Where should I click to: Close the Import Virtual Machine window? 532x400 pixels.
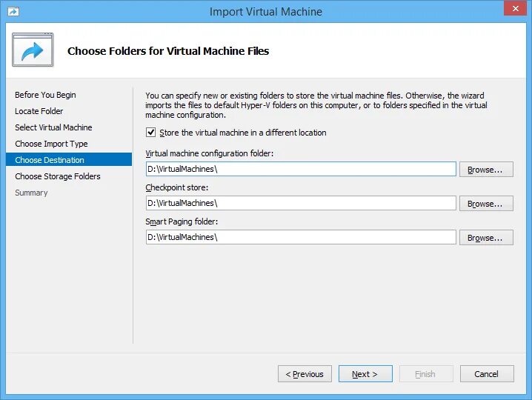click(515, 8)
